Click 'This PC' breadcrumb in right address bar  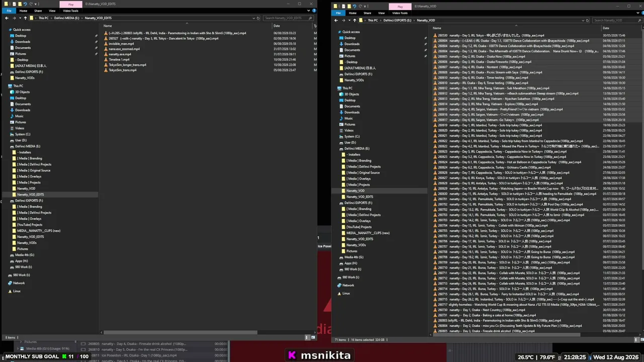[373, 21]
